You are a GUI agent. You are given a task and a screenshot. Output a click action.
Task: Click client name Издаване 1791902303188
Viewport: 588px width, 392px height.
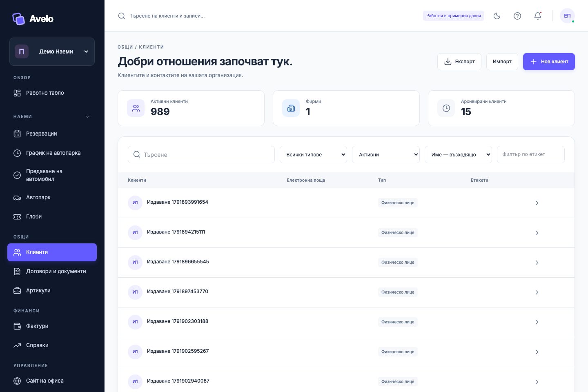(178, 321)
